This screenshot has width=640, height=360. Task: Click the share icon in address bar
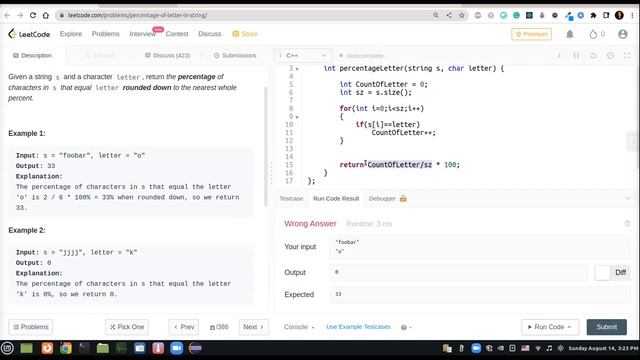[x=449, y=15]
